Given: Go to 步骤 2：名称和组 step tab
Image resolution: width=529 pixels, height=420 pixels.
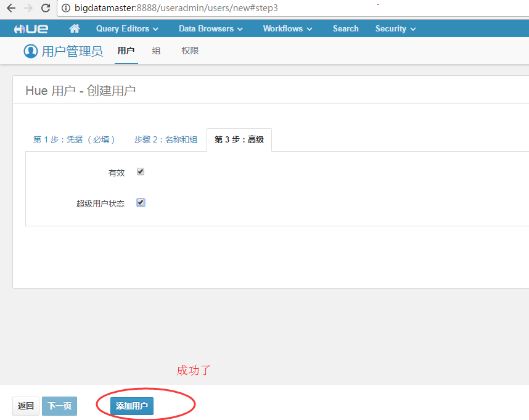Looking at the screenshot, I should (166, 139).
